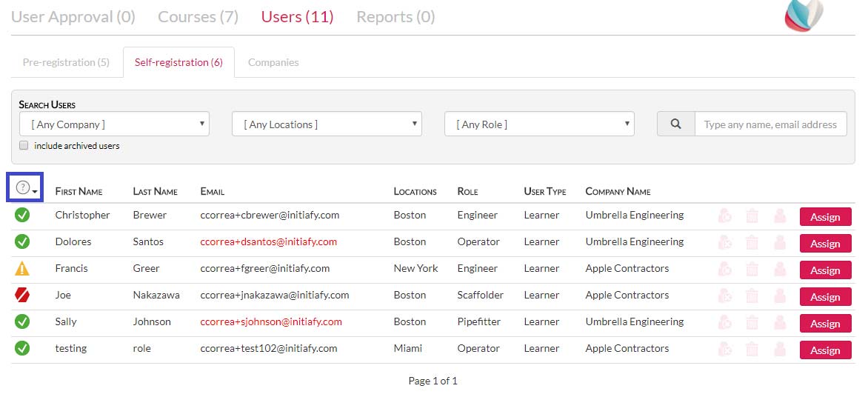Click the block-user icon in Joe Nakazawa's row
This screenshot has height=397, width=868.
pos(724,296)
